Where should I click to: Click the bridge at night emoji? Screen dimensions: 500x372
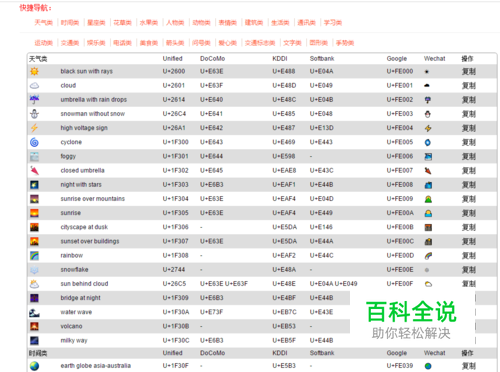pyautogui.click(x=34, y=298)
